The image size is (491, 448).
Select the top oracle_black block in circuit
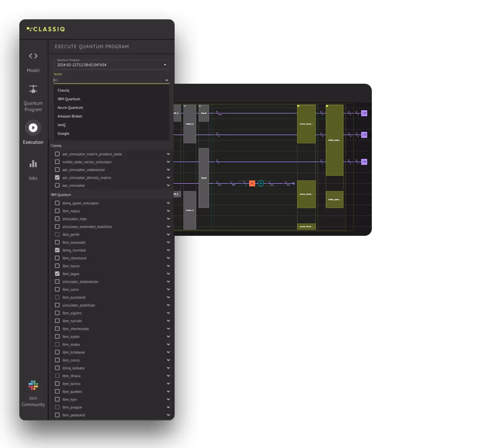pos(306,124)
